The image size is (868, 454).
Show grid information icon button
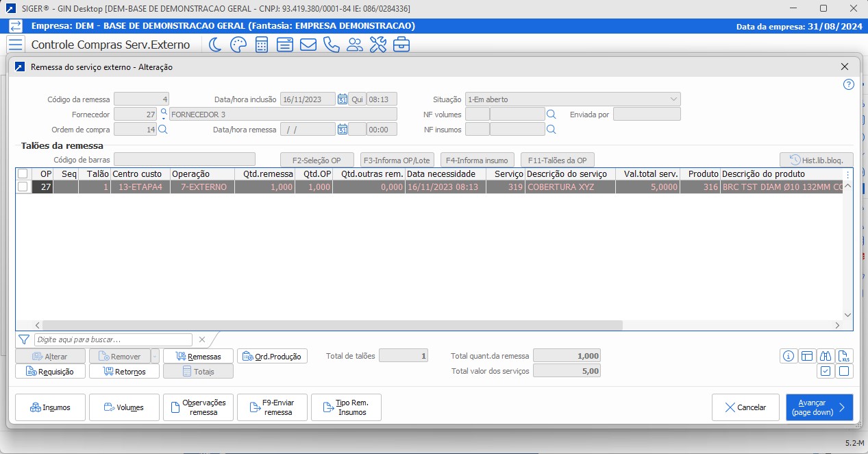[788, 356]
